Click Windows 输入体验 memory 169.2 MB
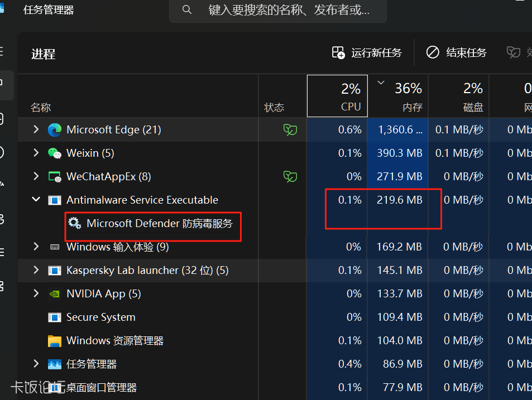Image resolution: width=532 pixels, height=400 pixels. click(x=399, y=247)
